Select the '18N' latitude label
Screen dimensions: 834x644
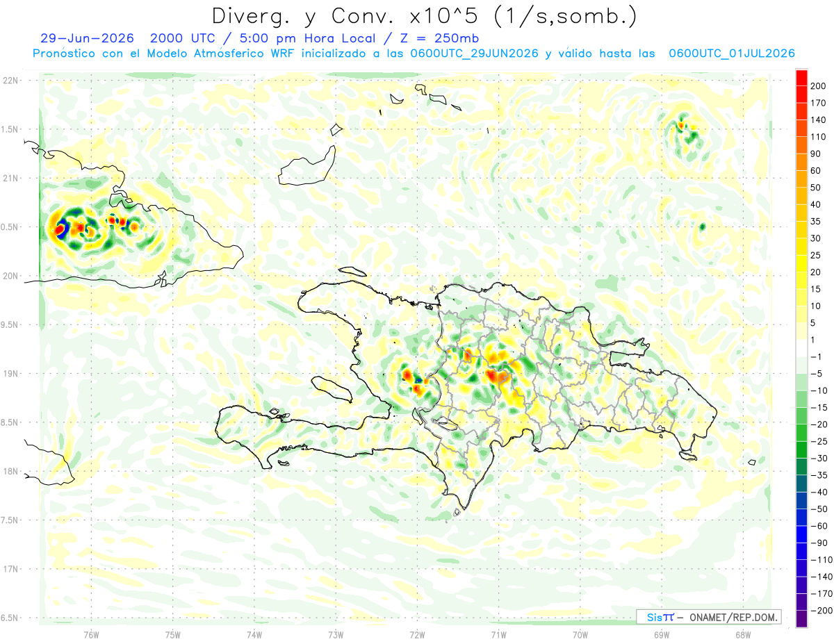point(10,471)
